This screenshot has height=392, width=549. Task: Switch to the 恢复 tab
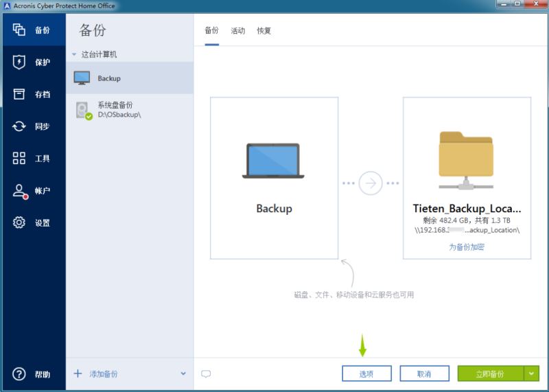264,30
